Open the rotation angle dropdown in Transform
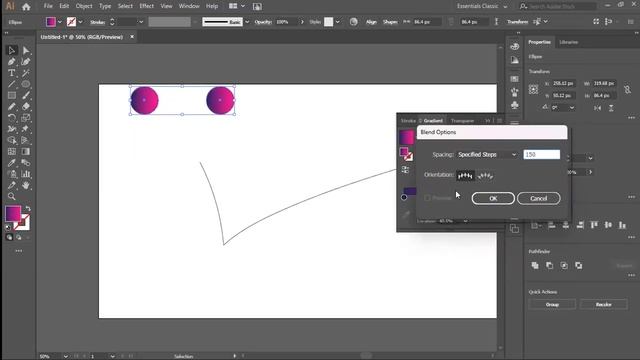Image resolution: width=640 pixels, height=360 pixels. pyautogui.click(x=572, y=108)
